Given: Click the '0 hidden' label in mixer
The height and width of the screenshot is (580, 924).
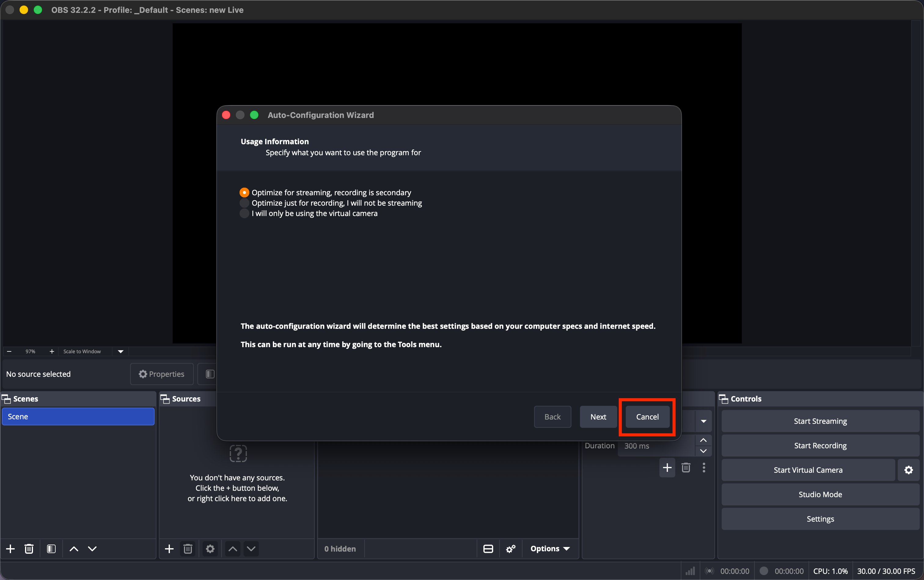Looking at the screenshot, I should pos(340,549).
